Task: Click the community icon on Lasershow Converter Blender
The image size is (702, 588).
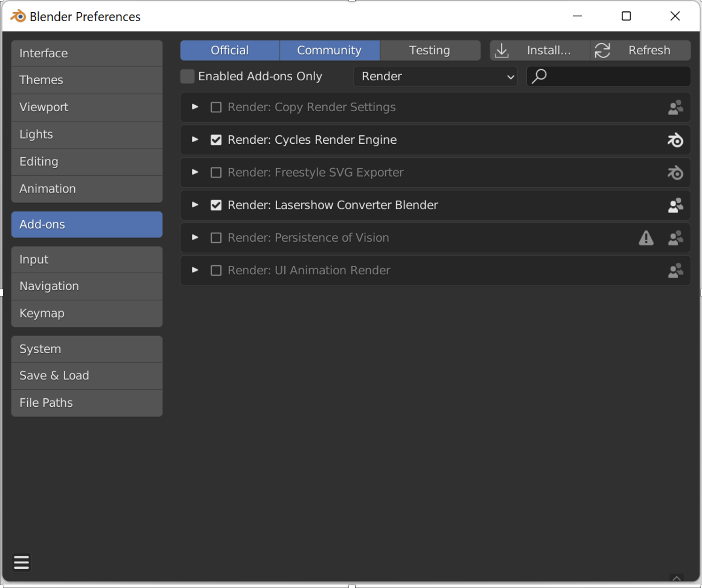Action: click(675, 205)
